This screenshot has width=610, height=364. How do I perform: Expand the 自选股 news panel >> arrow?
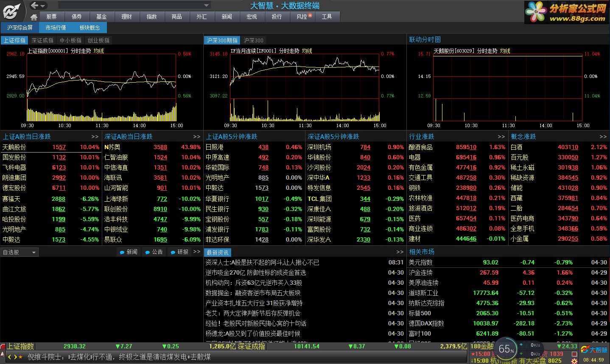196,251
